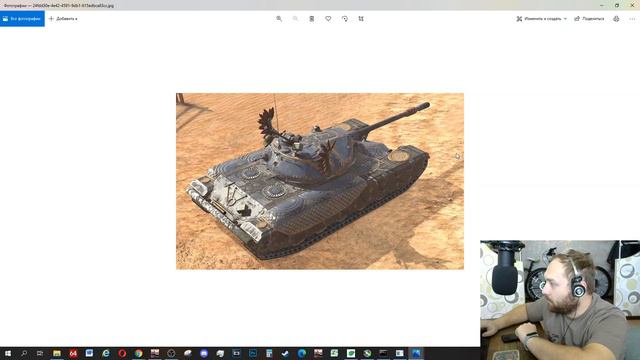Viewport: 640px width, 360px height.
Task: Click the 'Добавить в' button
Action: point(63,19)
